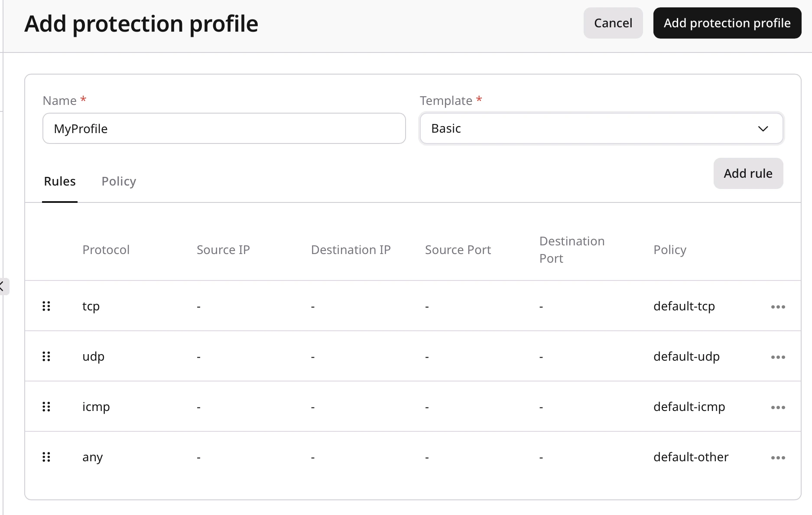The image size is (812, 515).
Task: Cancel adding the protection profile
Action: pyautogui.click(x=613, y=23)
